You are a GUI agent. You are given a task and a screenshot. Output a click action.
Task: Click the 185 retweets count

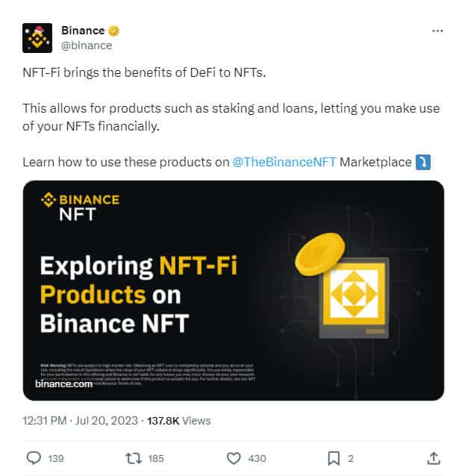click(x=155, y=458)
